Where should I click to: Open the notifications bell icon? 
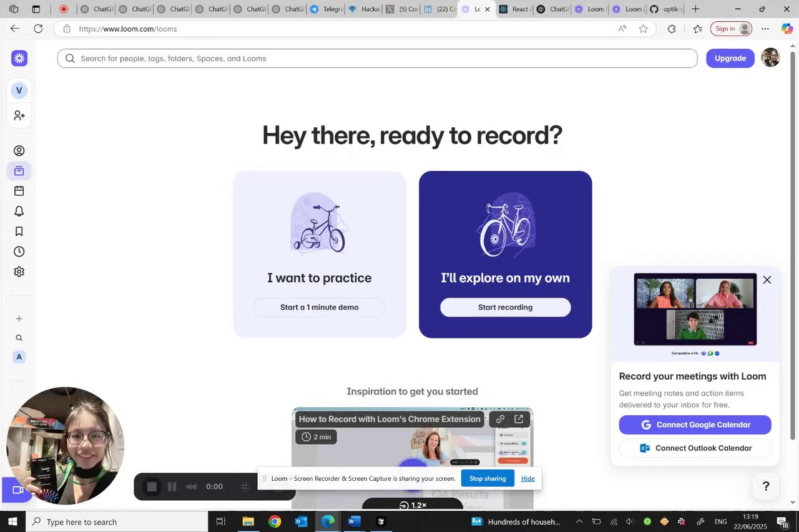(19, 211)
